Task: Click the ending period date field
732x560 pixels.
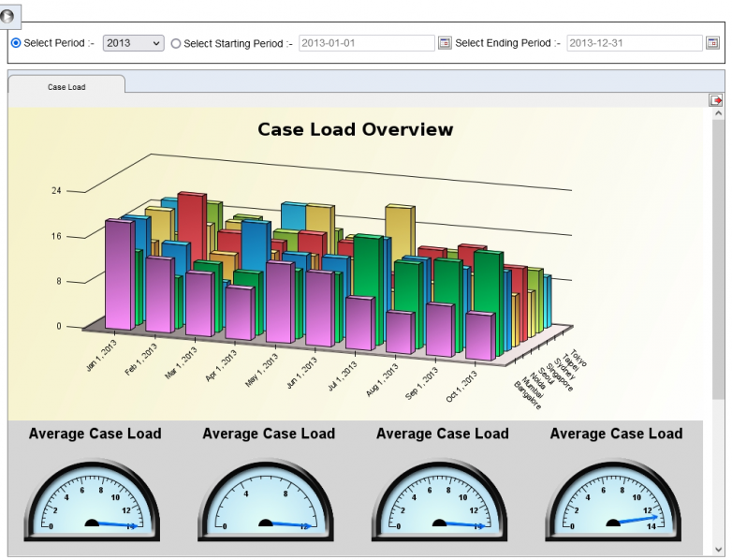Action: point(634,43)
